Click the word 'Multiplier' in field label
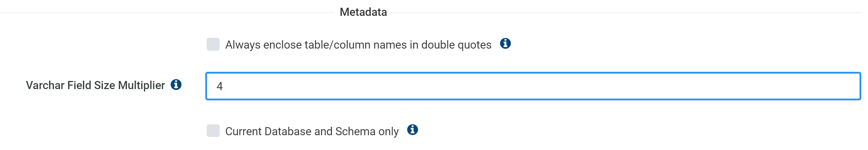Viewport: 868px width, 150px height. pos(141,85)
